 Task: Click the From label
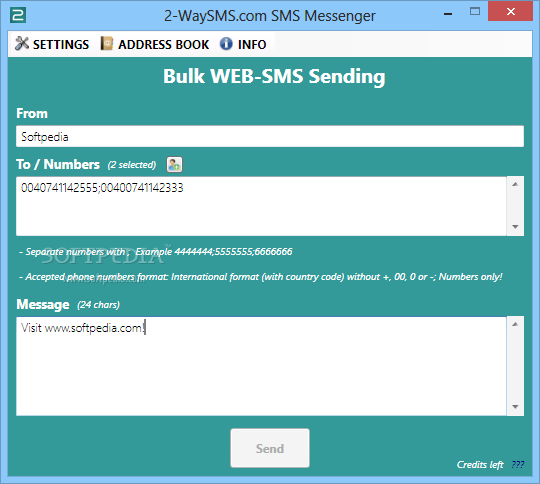click(32, 113)
